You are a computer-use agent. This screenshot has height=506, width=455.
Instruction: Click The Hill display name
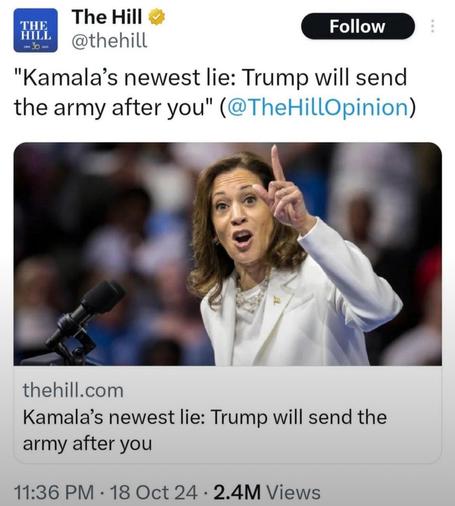(x=107, y=17)
